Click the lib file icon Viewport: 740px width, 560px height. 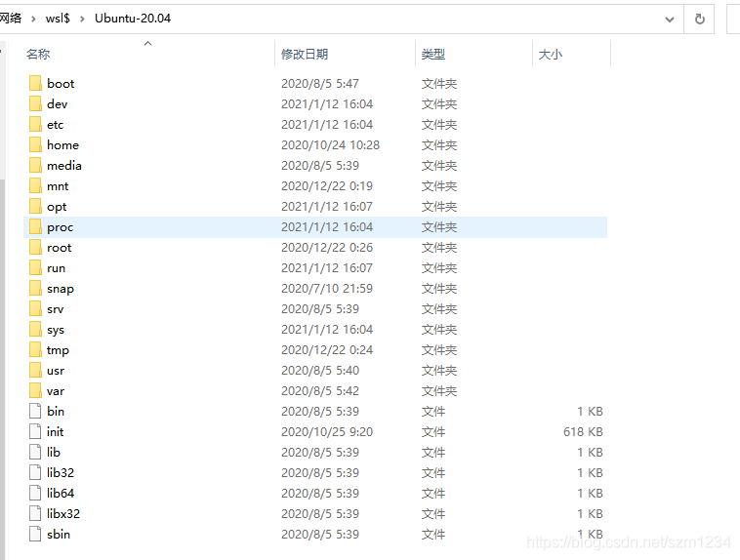(35, 453)
